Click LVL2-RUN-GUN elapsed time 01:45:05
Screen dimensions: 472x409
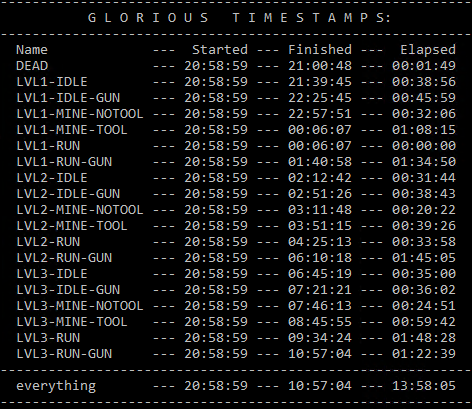424,258
